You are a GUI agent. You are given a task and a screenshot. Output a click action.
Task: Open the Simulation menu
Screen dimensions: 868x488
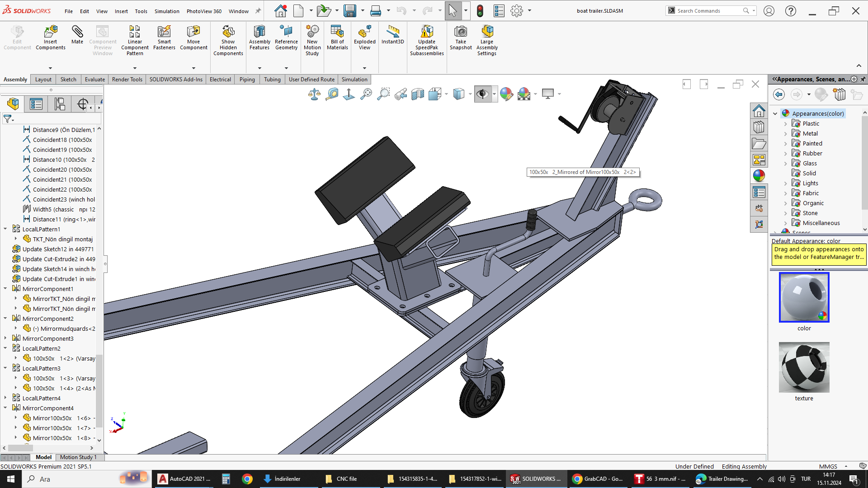[x=167, y=11]
